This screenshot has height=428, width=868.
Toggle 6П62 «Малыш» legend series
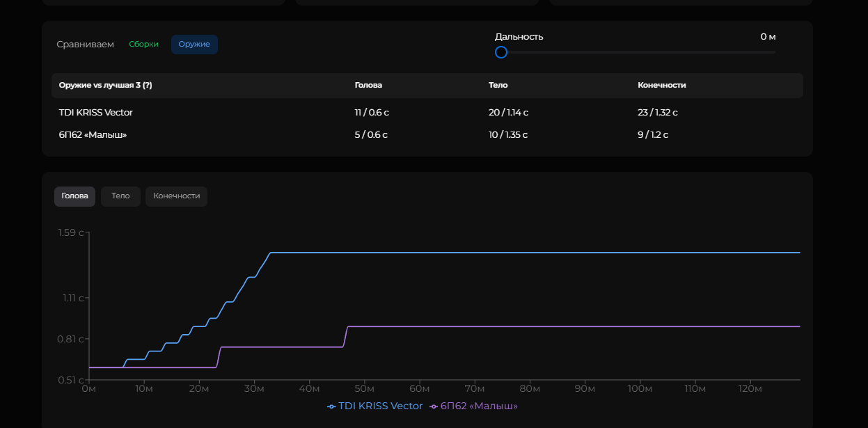pyautogui.click(x=474, y=406)
